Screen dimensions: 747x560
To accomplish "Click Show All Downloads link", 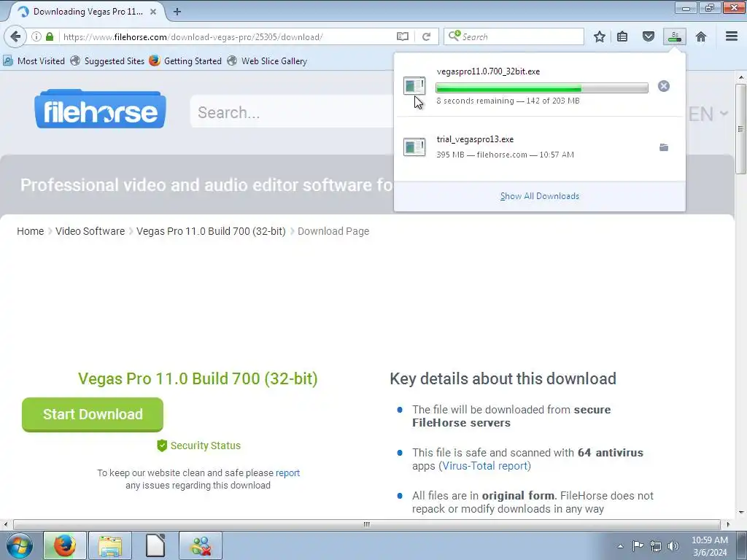I will point(540,196).
